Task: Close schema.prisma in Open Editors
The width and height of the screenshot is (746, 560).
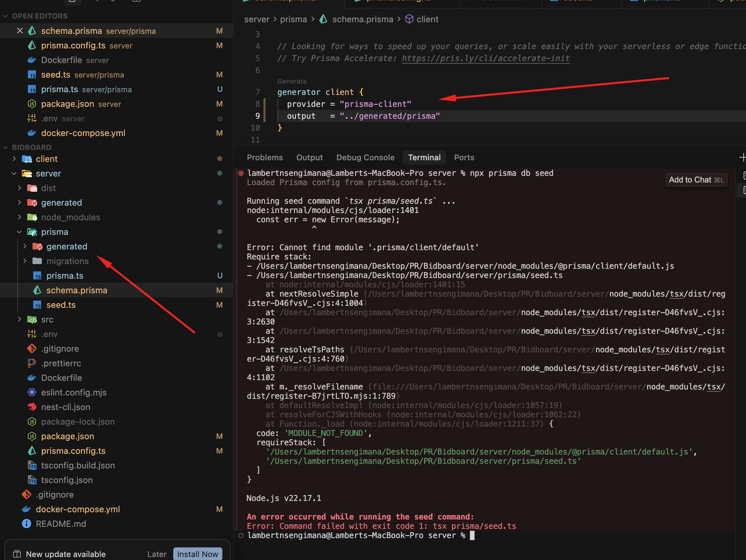Action: (x=20, y=31)
